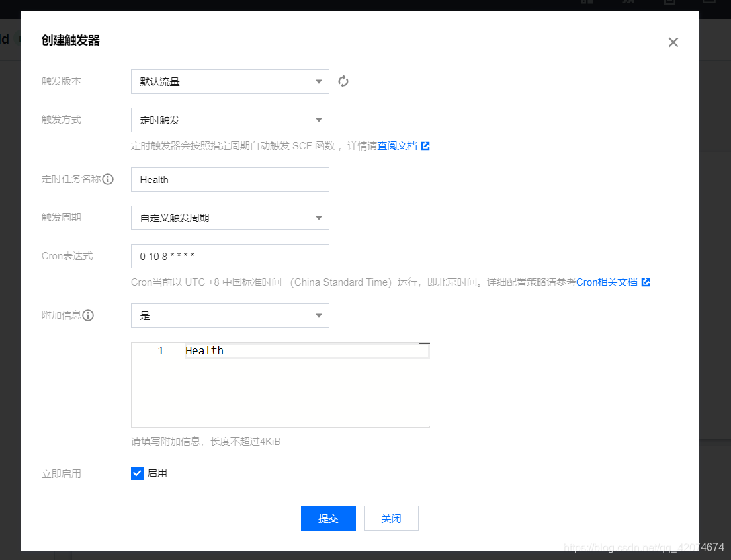Show info tooltip for 附加信息
The height and width of the screenshot is (560, 731).
88,315
